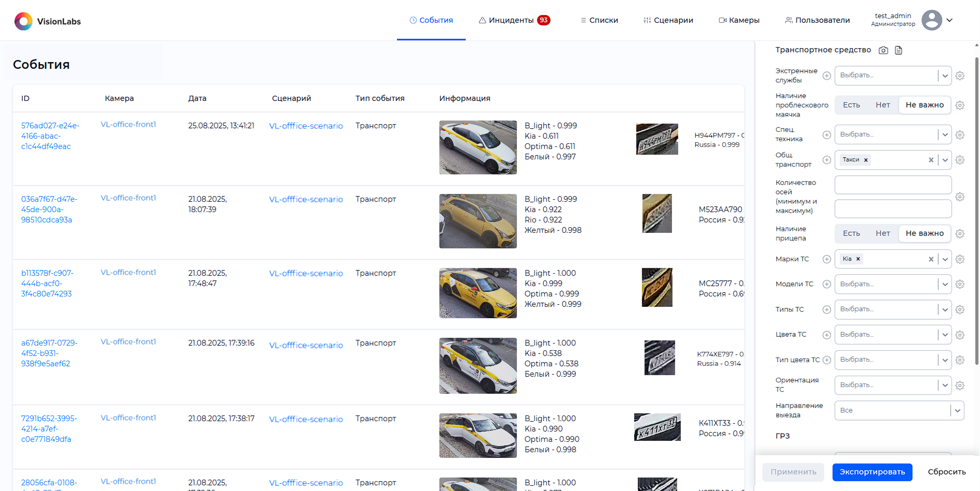Open the Сценарии tab
980x491 pixels.
pyautogui.click(x=668, y=20)
